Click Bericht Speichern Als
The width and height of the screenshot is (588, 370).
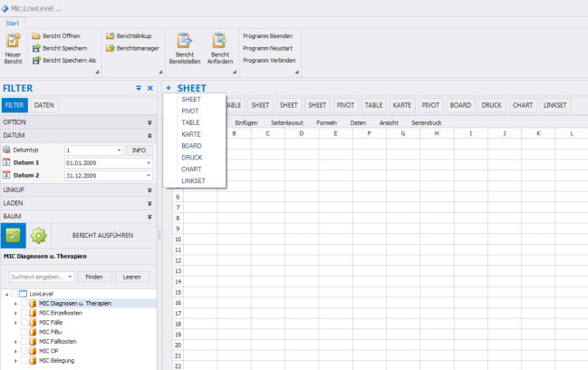67,60
